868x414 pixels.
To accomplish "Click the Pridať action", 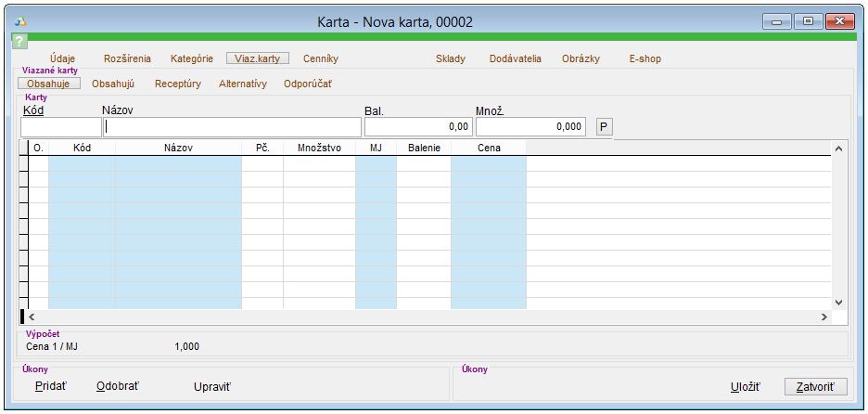I will (x=51, y=386).
